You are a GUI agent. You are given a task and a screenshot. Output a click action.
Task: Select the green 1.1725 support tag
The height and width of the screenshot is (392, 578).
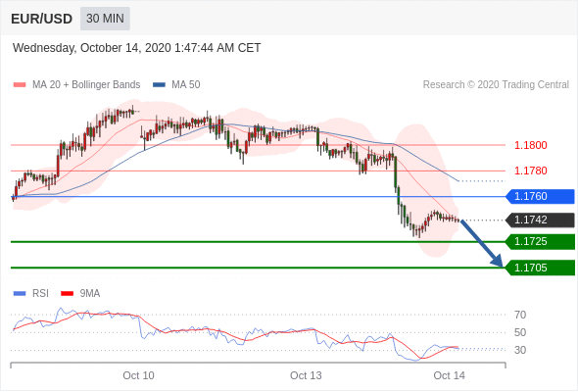click(540, 242)
